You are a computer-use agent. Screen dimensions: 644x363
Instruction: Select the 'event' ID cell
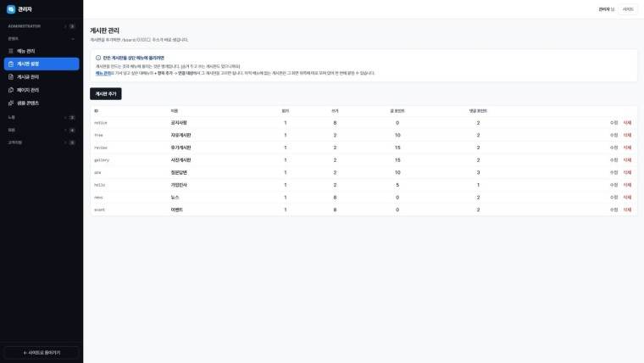click(99, 209)
